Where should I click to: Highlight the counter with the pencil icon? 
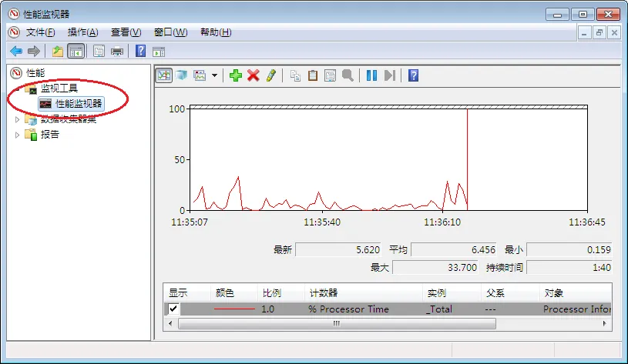[271, 75]
